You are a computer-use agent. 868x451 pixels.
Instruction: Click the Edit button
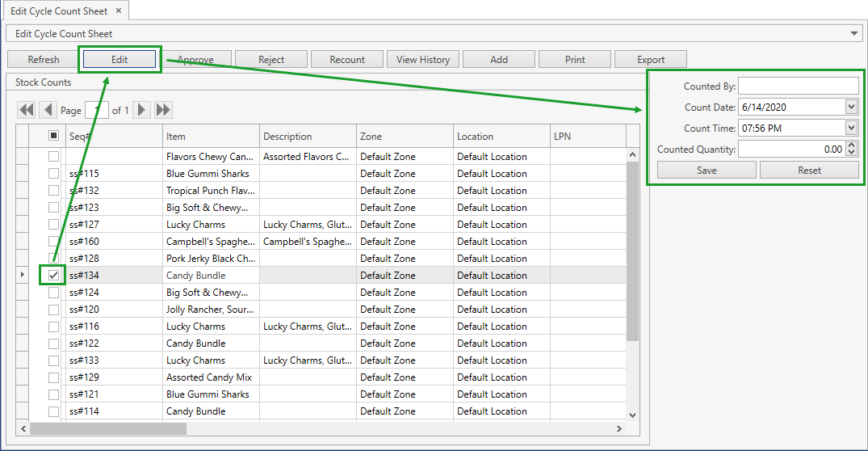[120, 59]
